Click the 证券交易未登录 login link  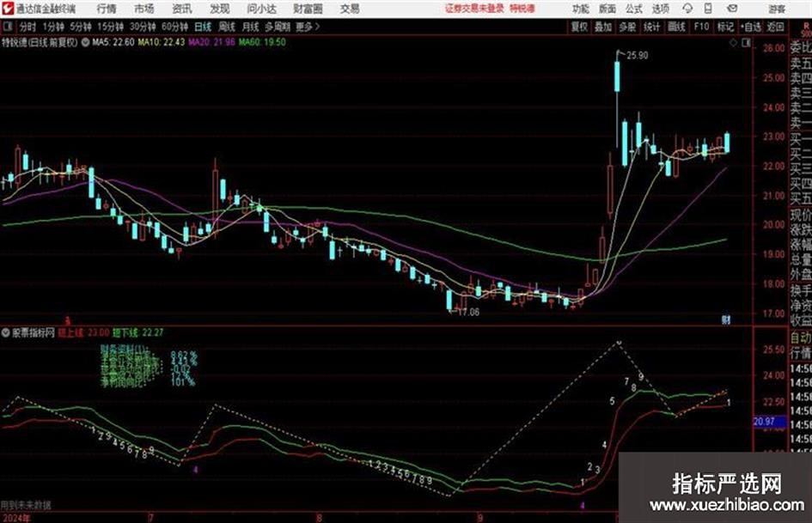[474, 9]
